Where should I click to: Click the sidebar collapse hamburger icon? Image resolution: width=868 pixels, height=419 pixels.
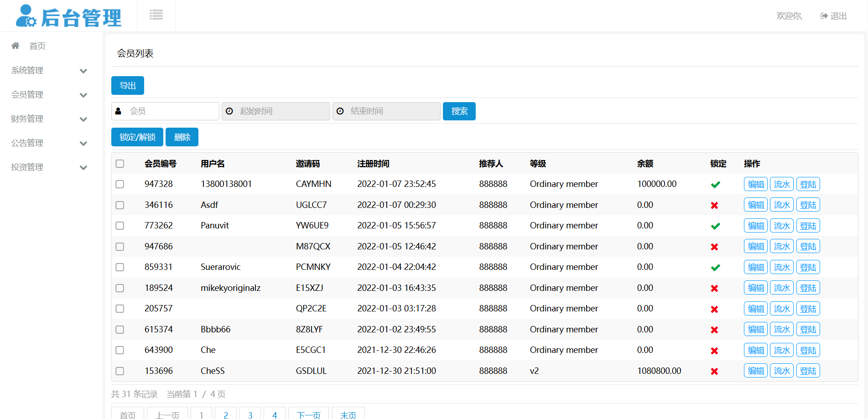(156, 15)
